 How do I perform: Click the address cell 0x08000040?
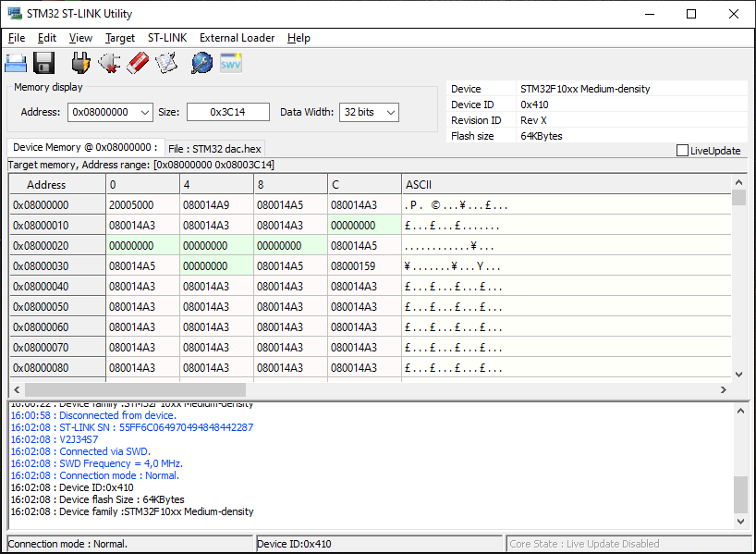(x=57, y=286)
